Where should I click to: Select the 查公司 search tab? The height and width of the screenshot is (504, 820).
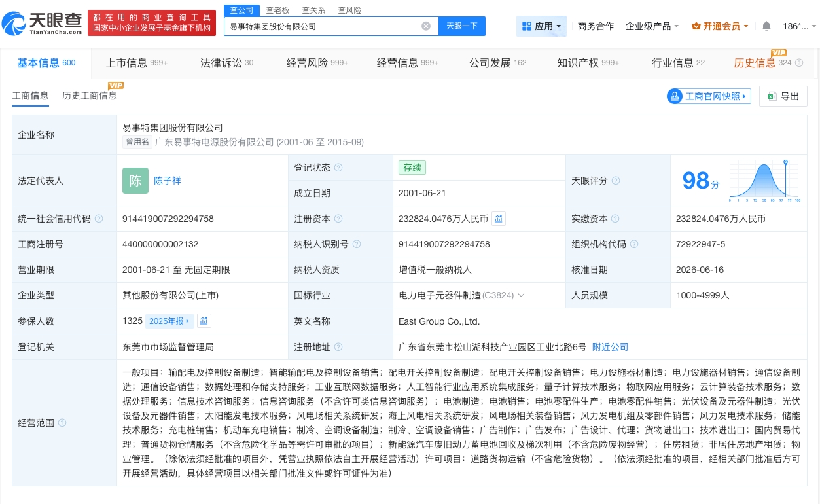(x=241, y=10)
